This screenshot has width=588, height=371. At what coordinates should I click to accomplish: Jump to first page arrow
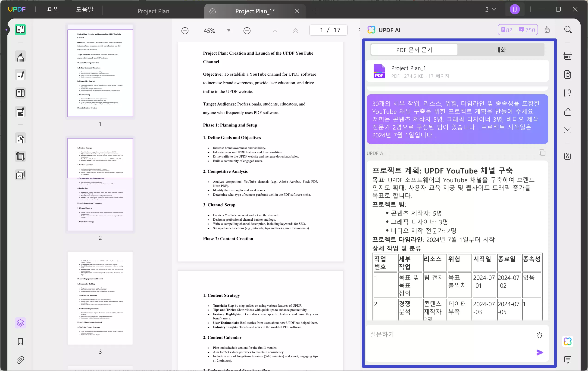[x=275, y=31]
